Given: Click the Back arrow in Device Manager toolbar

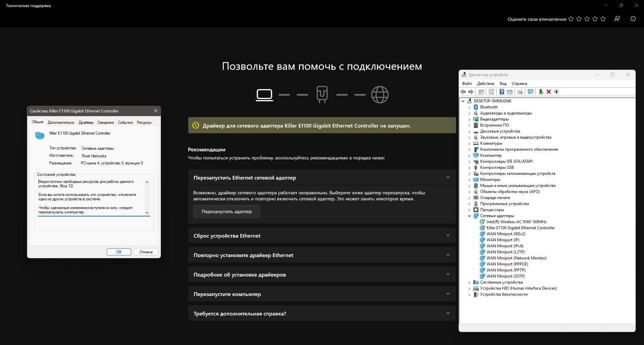Looking at the screenshot, I should click(463, 92).
